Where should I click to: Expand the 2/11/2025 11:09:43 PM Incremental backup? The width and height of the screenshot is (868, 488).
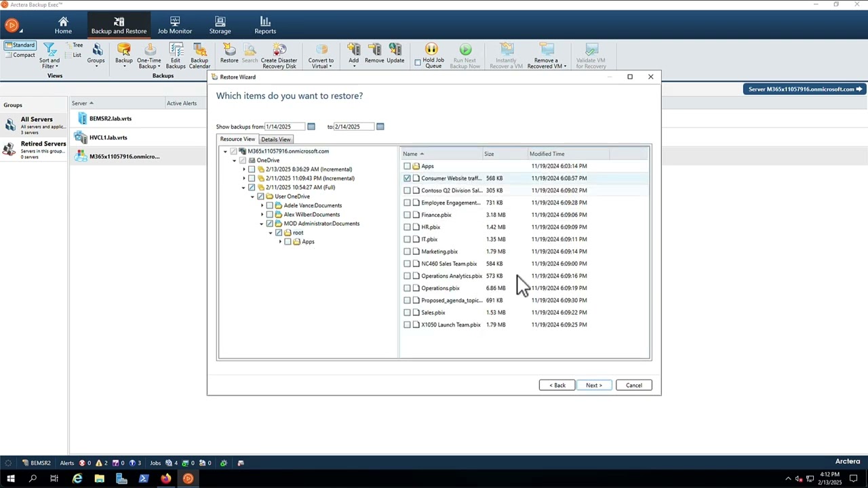(x=243, y=178)
